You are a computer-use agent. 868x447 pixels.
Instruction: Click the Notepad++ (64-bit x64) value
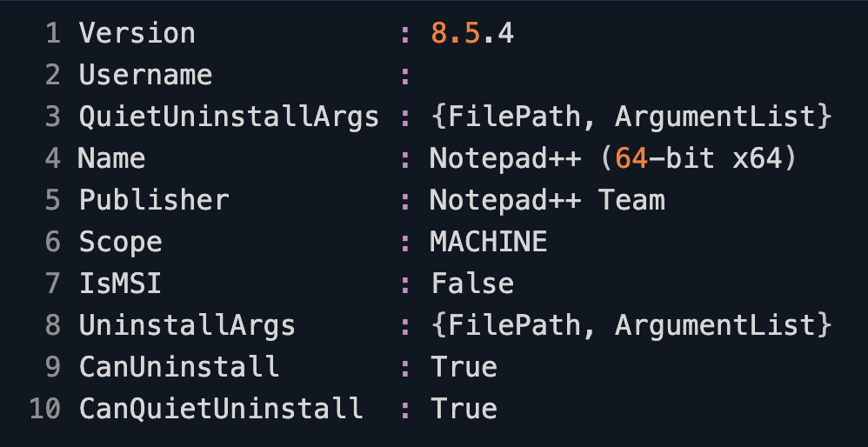[612, 159]
